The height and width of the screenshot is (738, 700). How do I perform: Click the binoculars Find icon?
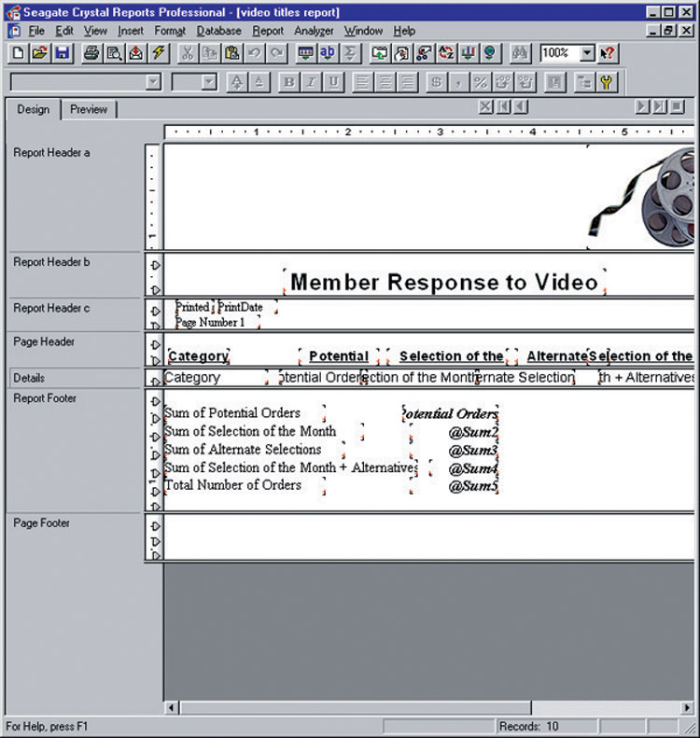point(522,54)
